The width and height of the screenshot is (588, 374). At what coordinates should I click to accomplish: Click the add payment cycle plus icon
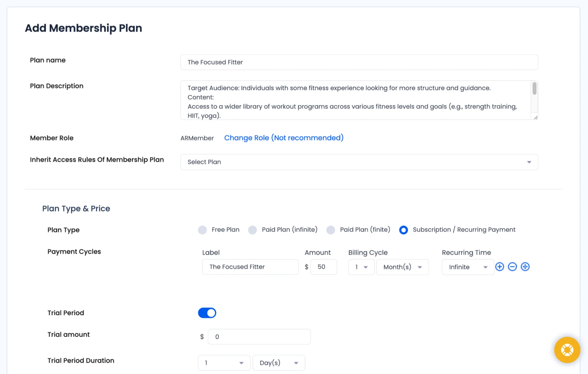pos(499,267)
